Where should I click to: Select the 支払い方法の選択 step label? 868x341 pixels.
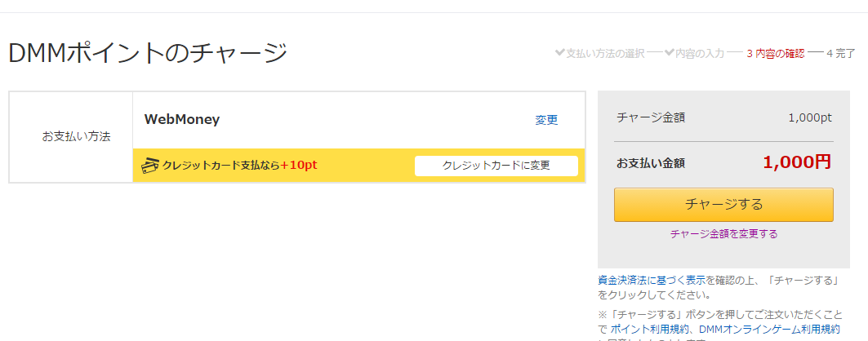[x=605, y=54]
